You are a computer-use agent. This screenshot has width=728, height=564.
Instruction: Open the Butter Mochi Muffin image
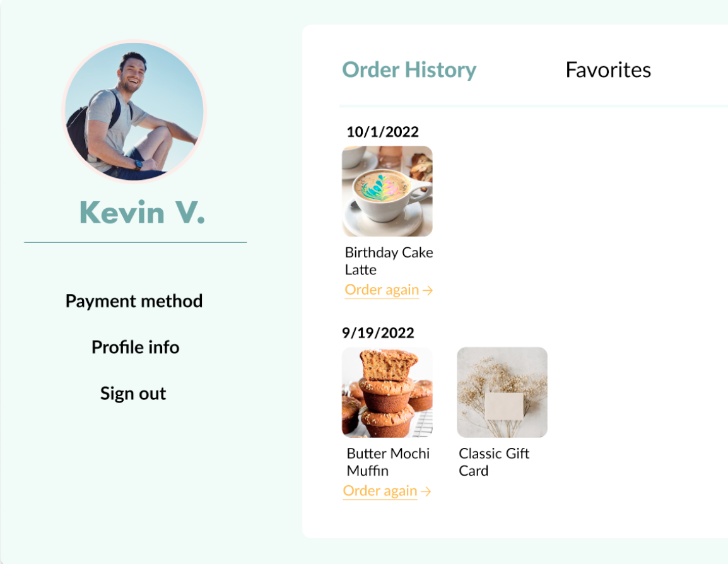tap(387, 392)
